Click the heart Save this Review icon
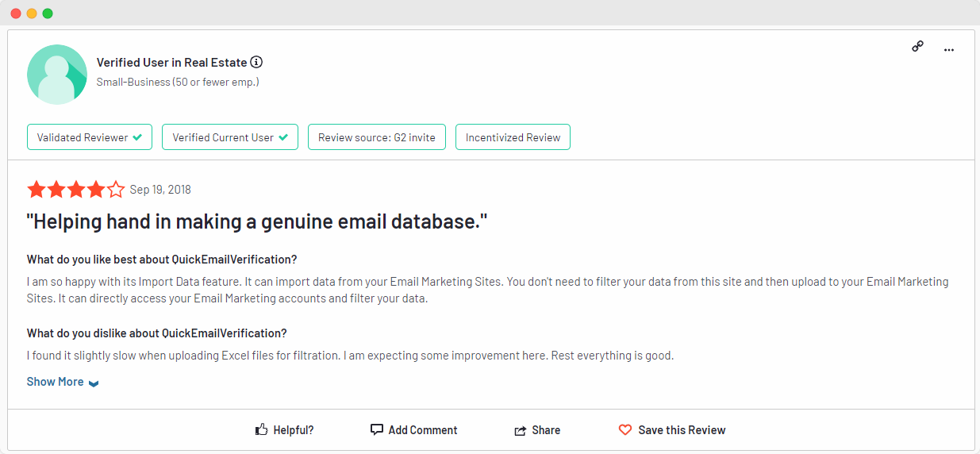980x454 pixels. [x=625, y=430]
